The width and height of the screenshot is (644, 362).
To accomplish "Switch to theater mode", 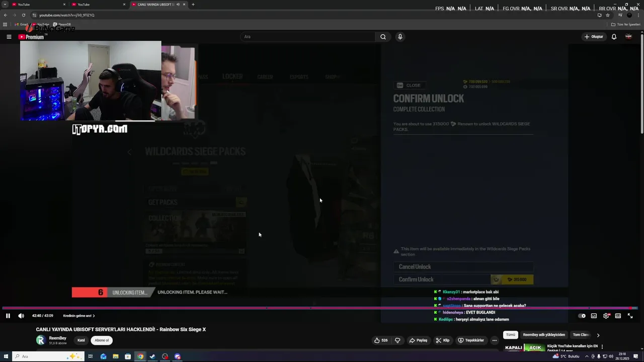I will pyautogui.click(x=618, y=316).
